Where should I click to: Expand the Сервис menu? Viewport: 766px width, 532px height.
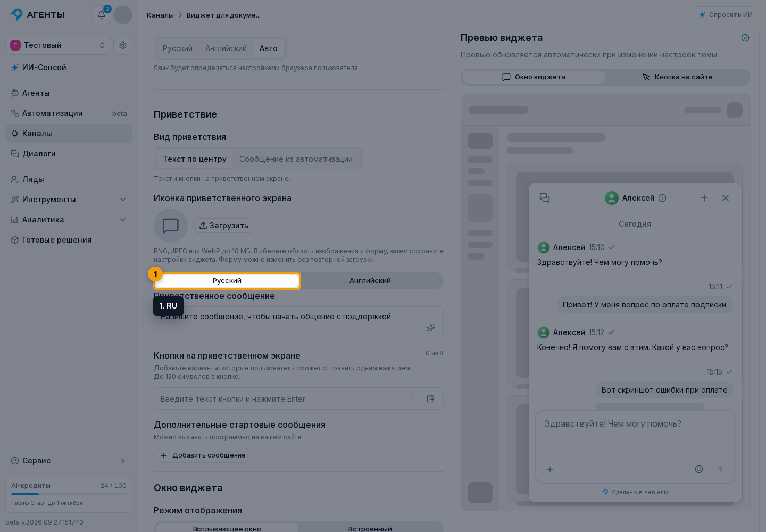[x=69, y=461]
